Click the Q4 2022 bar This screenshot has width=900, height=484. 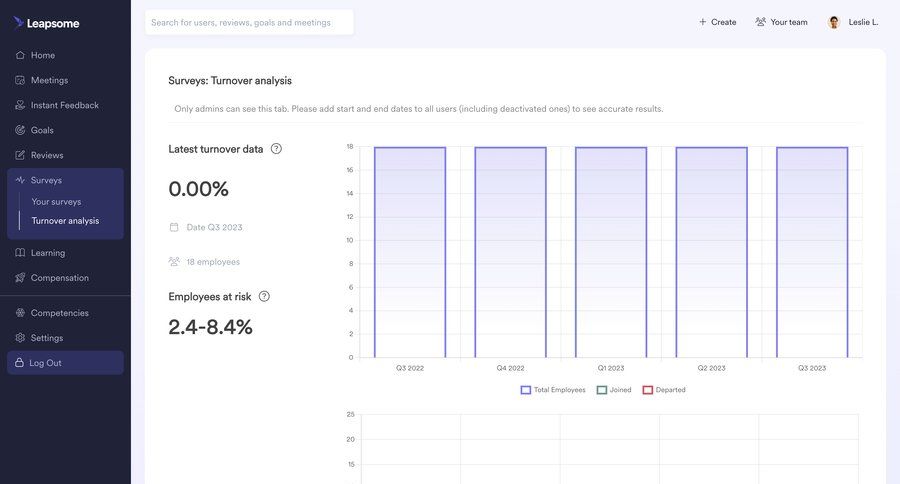pyautogui.click(x=510, y=253)
